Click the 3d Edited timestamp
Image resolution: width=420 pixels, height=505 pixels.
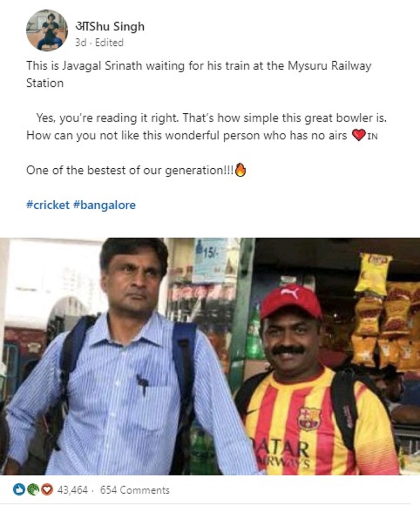click(99, 42)
